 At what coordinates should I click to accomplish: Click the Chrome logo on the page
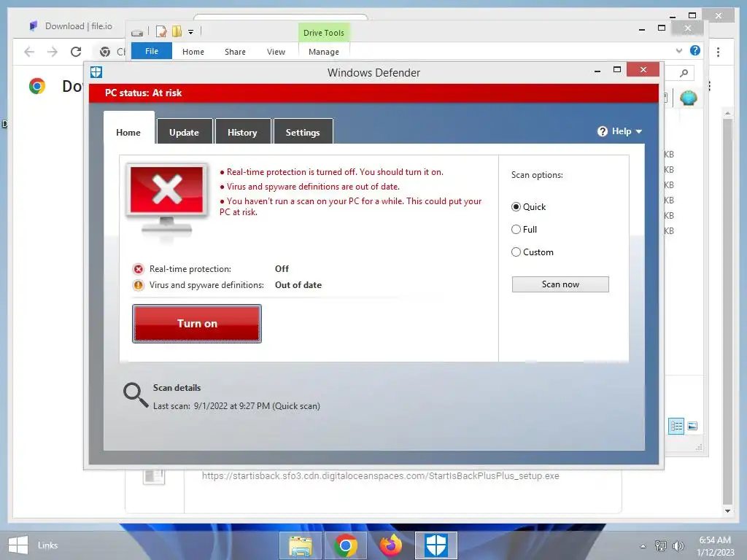(x=37, y=86)
